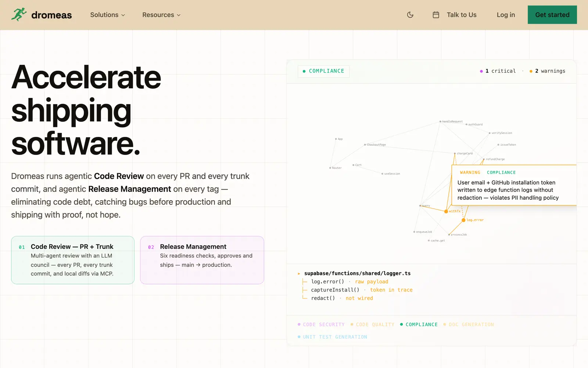588x368 pixels.
Task: Click the '1 critical' indicator
Action: [498, 71]
